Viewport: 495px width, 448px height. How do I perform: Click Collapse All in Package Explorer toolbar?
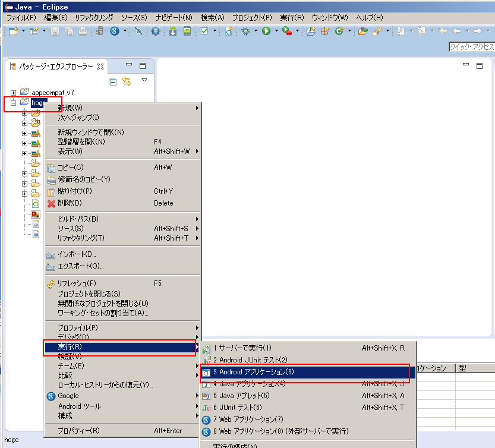[x=113, y=82]
